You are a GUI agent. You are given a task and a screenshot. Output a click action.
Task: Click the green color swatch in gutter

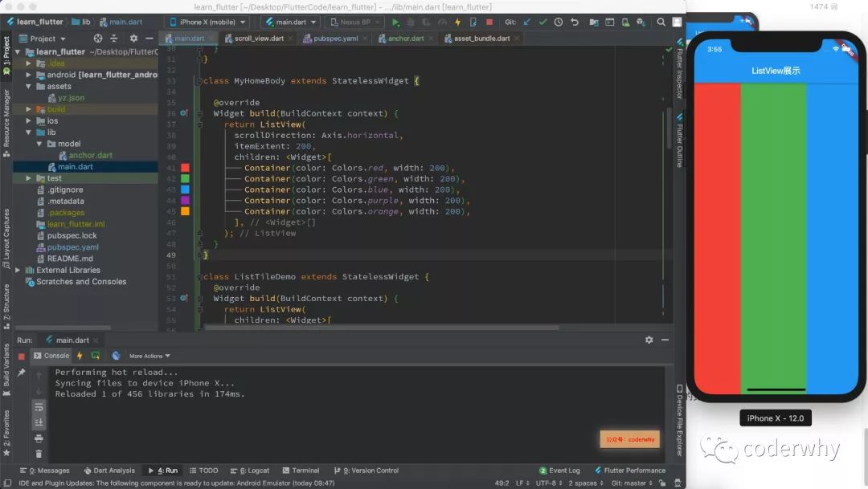pyautogui.click(x=185, y=179)
